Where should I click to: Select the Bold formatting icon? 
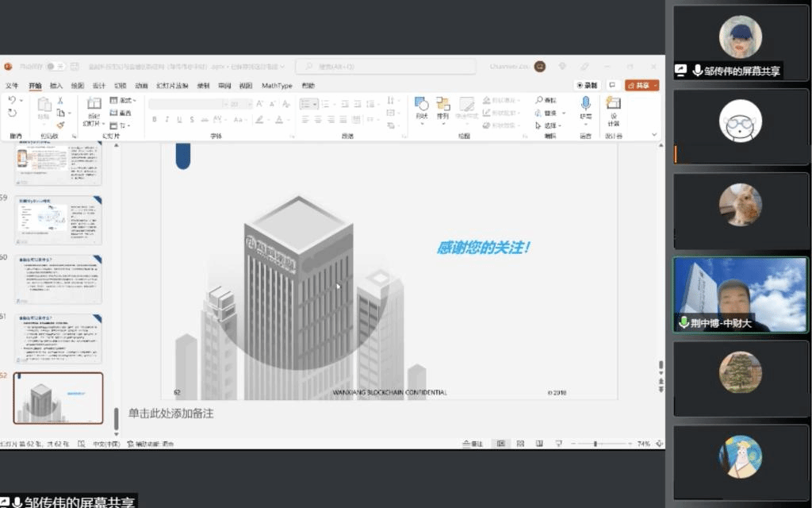pos(153,117)
